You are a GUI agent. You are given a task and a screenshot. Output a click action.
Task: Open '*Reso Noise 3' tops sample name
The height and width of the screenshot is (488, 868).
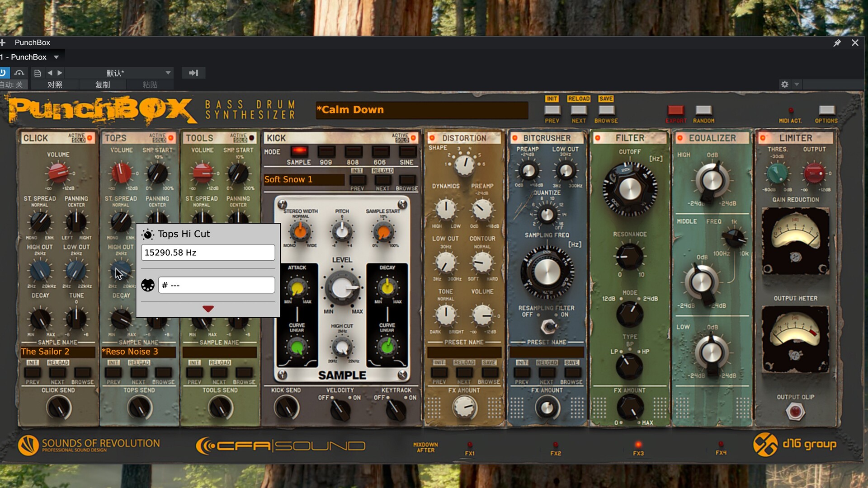[138, 352]
